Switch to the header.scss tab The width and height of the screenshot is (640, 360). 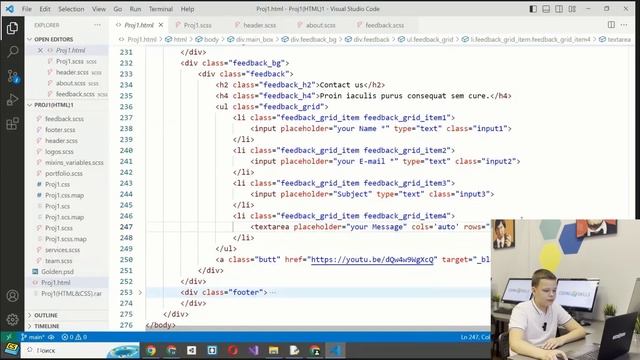[259, 25]
